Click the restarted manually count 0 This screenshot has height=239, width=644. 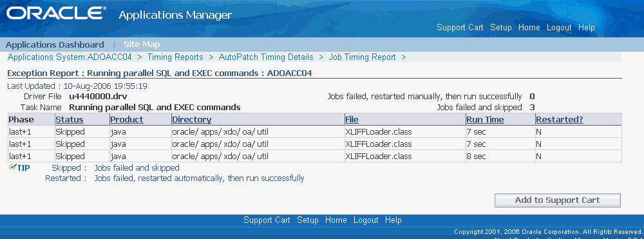pos(532,97)
